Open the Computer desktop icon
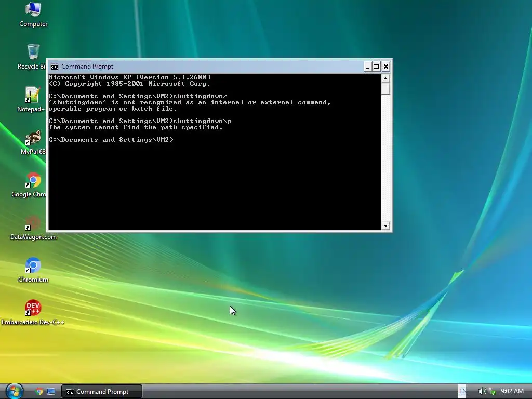Viewport: 532px width, 399px height. (33, 15)
